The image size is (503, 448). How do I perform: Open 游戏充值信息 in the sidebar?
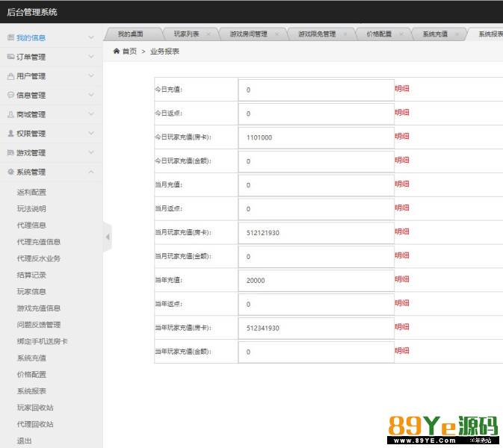tap(39, 308)
